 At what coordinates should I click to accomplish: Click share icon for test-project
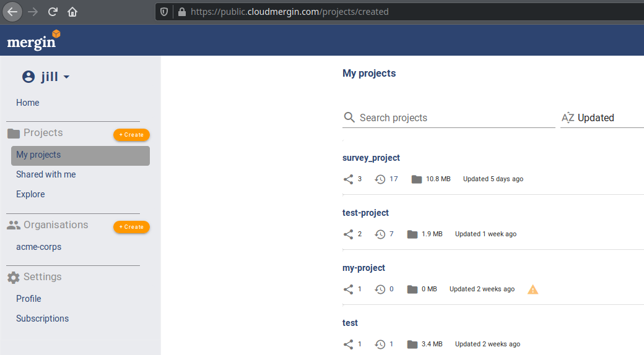point(348,234)
